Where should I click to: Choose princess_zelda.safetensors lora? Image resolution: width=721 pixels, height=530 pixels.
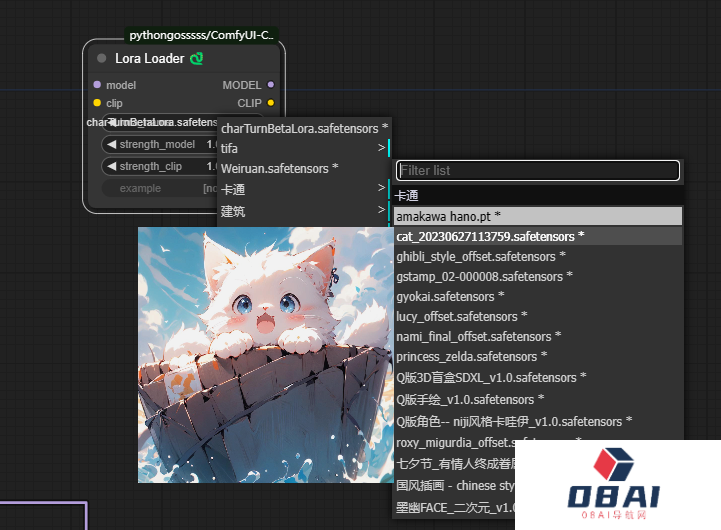pyautogui.click(x=538, y=356)
